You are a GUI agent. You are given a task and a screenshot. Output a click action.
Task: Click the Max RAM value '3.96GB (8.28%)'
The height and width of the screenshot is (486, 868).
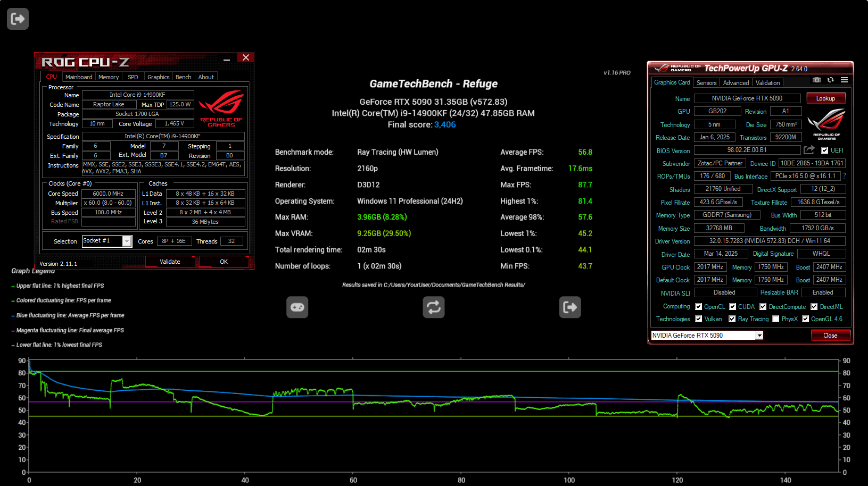coord(382,217)
